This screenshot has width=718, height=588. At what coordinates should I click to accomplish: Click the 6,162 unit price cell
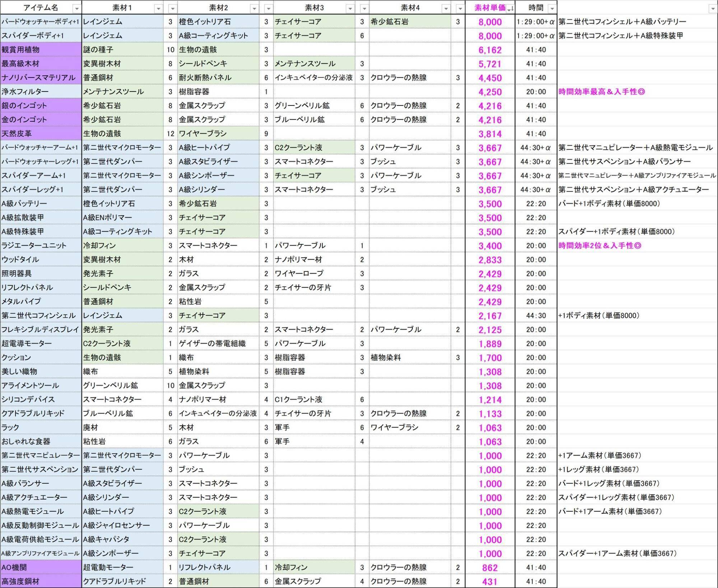pyautogui.click(x=490, y=50)
